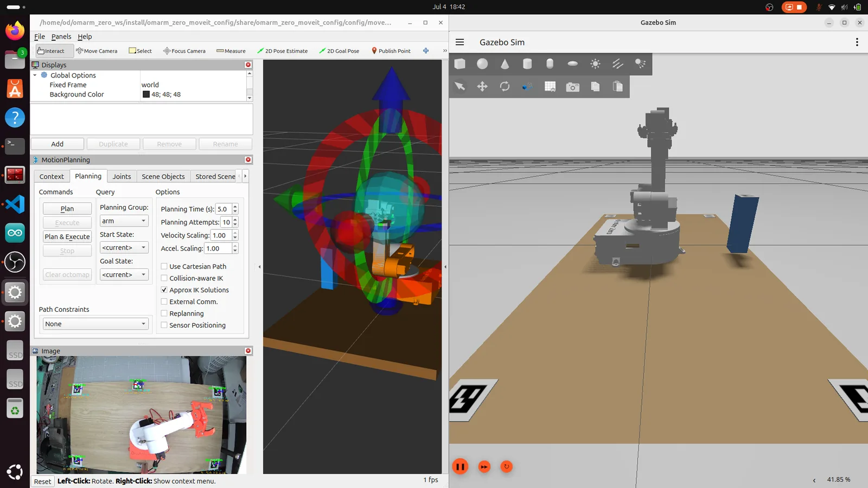Open the Help menu
868x488 pixels.
pos(85,37)
